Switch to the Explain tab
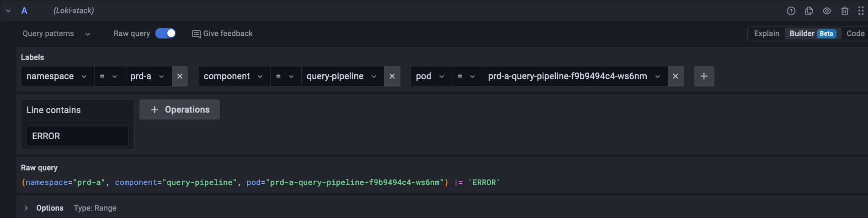 click(x=767, y=33)
